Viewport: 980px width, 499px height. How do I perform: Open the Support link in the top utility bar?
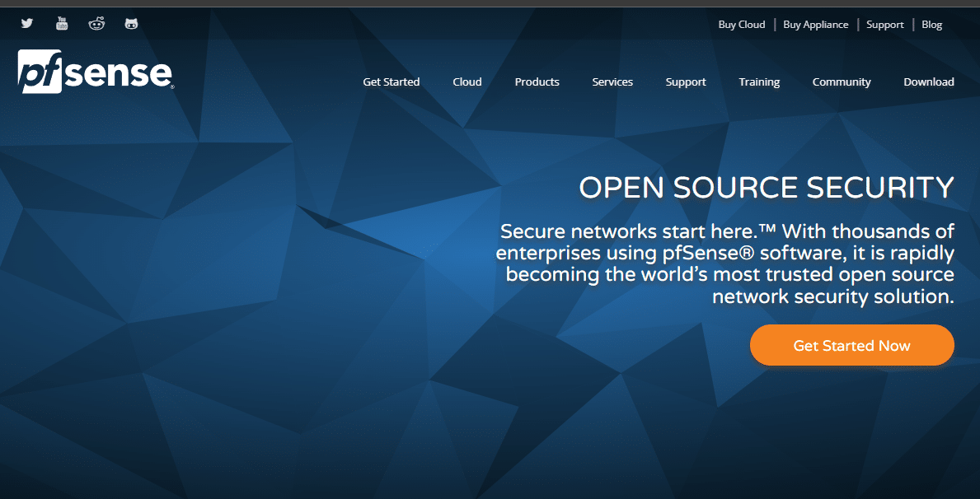click(x=884, y=25)
